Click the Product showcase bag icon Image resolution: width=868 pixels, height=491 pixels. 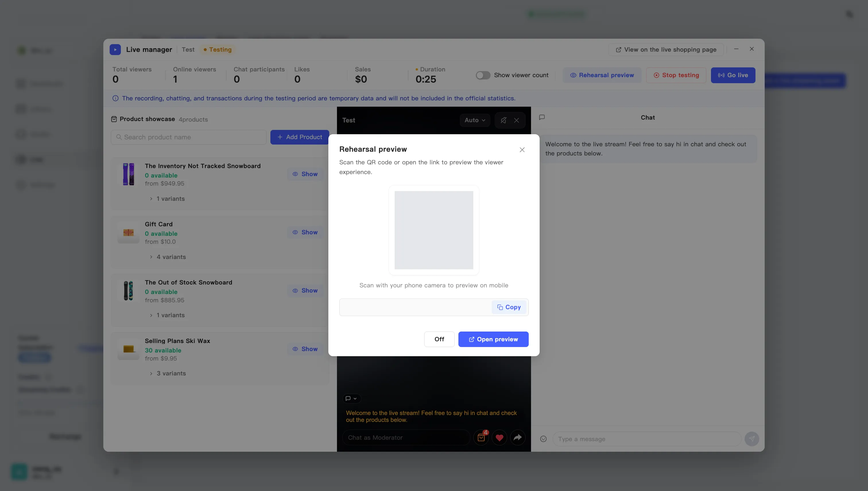114,119
